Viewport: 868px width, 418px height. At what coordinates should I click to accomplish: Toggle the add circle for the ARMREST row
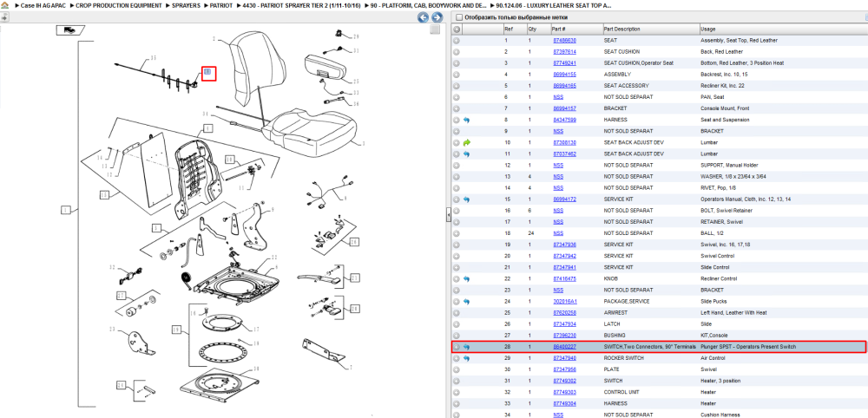click(x=457, y=313)
